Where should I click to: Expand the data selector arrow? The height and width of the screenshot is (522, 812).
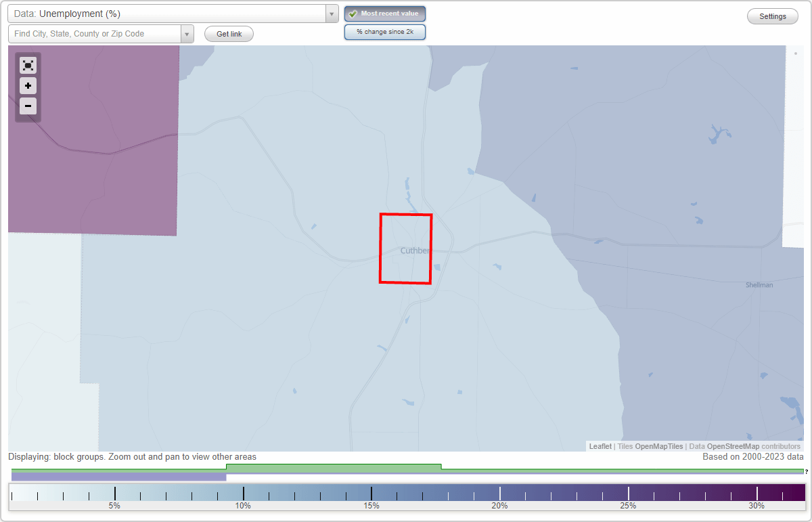[x=332, y=14]
